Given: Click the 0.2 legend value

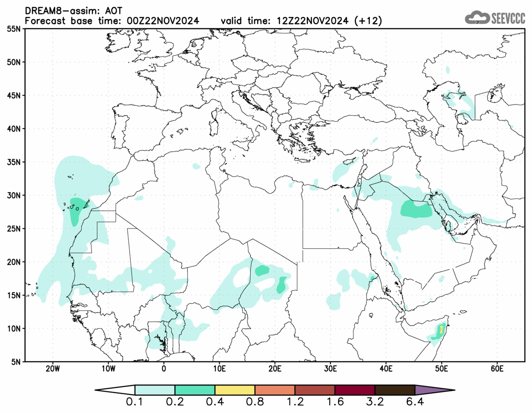Looking at the screenshot, I should [175, 403].
